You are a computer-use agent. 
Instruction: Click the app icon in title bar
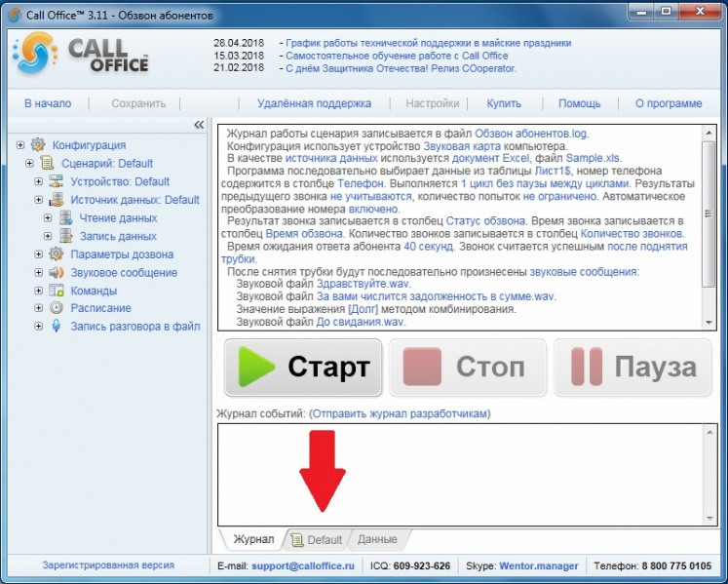[15, 15]
